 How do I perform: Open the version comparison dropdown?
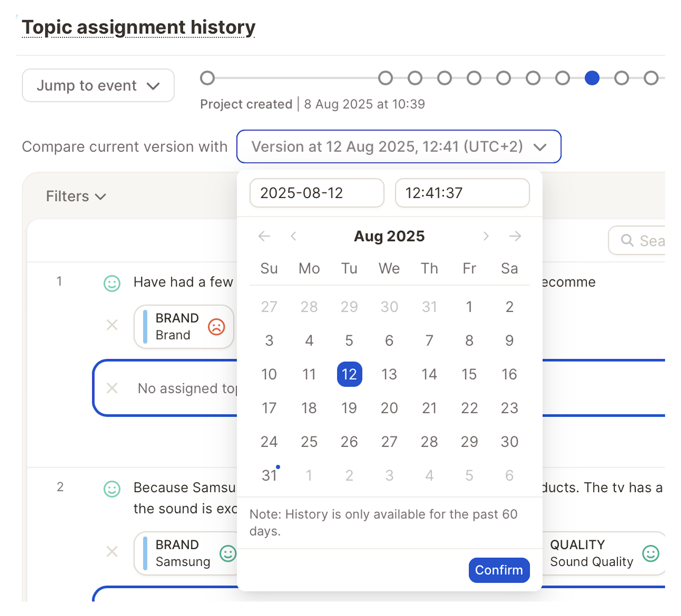tap(398, 146)
